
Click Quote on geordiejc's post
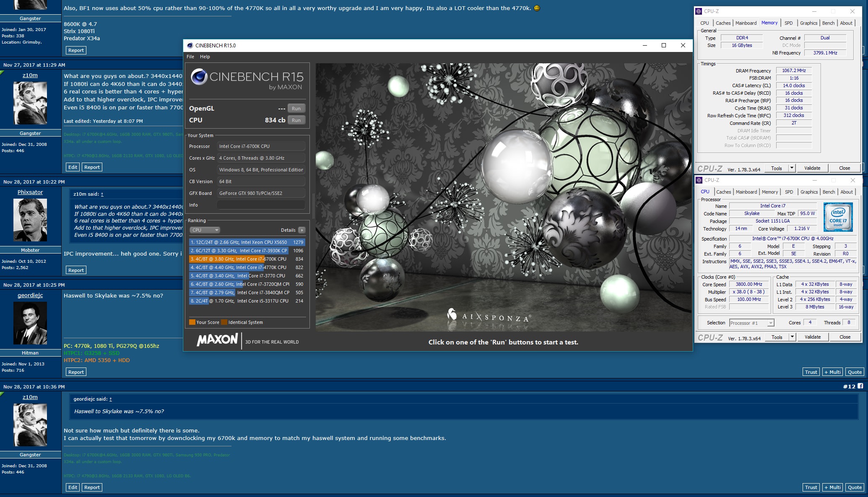coord(855,372)
